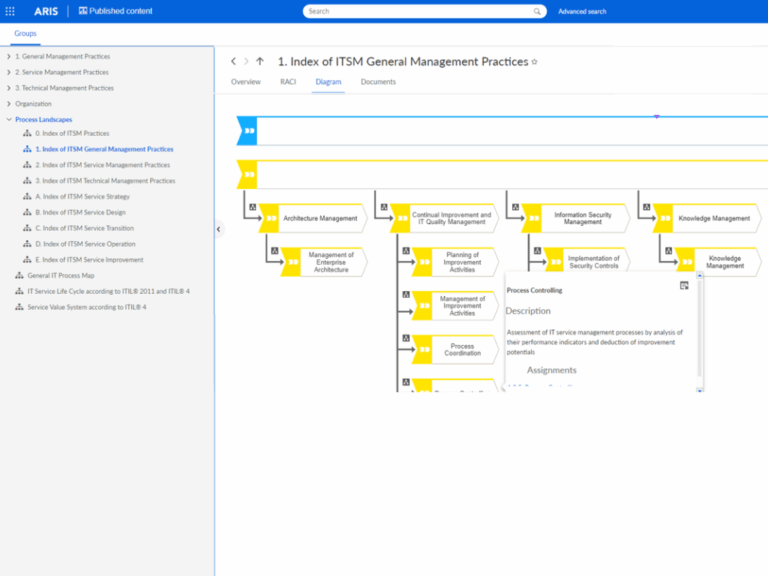Open assignment icon beside Management of Enterprise Architecture
This screenshot has height=576, width=768.
click(275, 251)
